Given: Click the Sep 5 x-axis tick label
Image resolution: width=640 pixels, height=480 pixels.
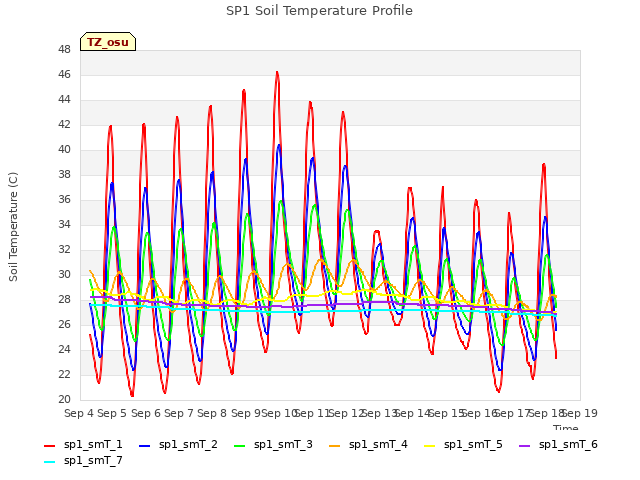Looking at the screenshot, I should click(x=112, y=413).
